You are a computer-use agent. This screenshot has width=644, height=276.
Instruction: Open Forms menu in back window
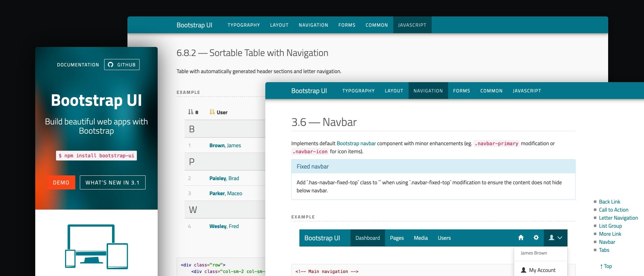347,25
